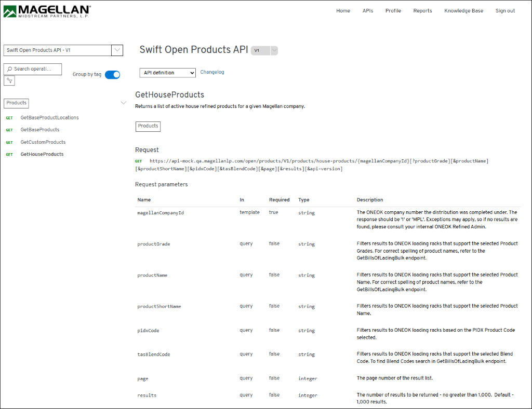Image resolution: width=532 pixels, height=409 pixels.
Task: Select the GetCustomProducts operation
Action: [43, 142]
